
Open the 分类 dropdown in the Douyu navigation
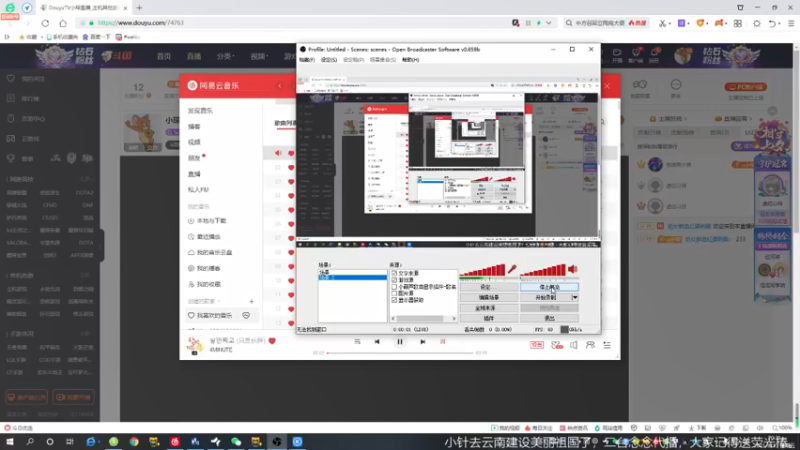pyautogui.click(x=225, y=56)
